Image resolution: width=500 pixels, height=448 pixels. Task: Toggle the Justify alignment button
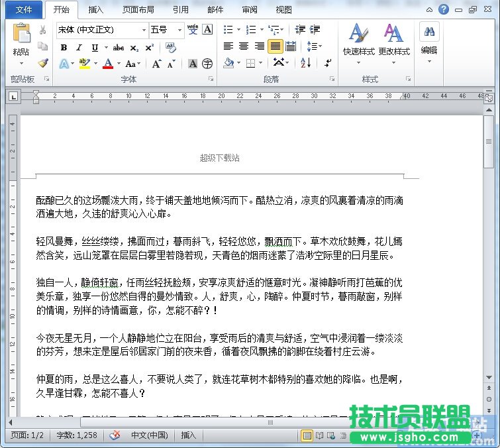click(x=275, y=46)
